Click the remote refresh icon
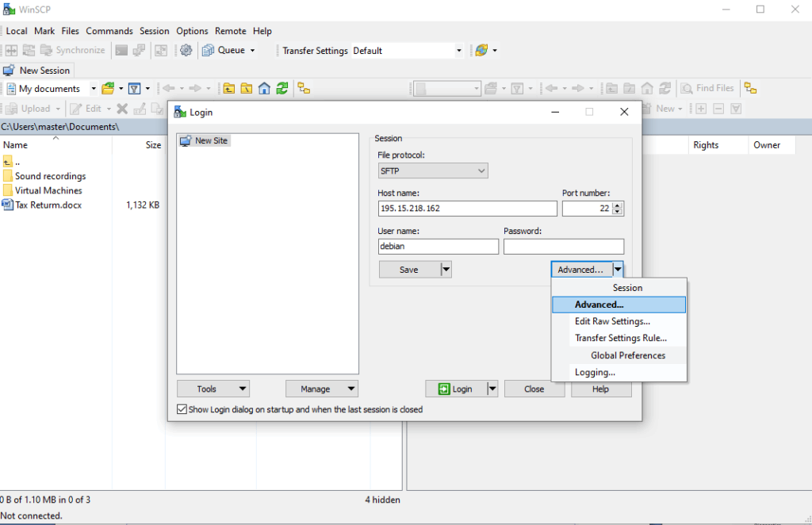 tap(665, 89)
